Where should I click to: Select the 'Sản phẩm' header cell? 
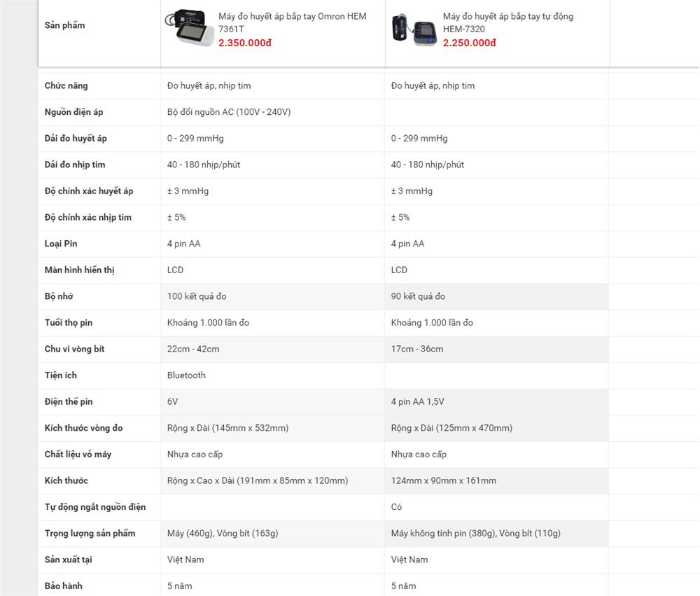[x=64, y=25]
